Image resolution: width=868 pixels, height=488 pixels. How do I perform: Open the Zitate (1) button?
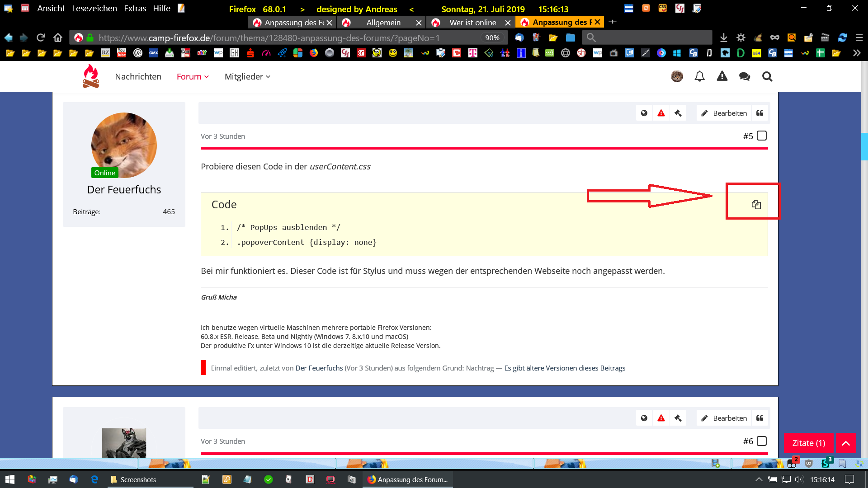[x=808, y=443]
